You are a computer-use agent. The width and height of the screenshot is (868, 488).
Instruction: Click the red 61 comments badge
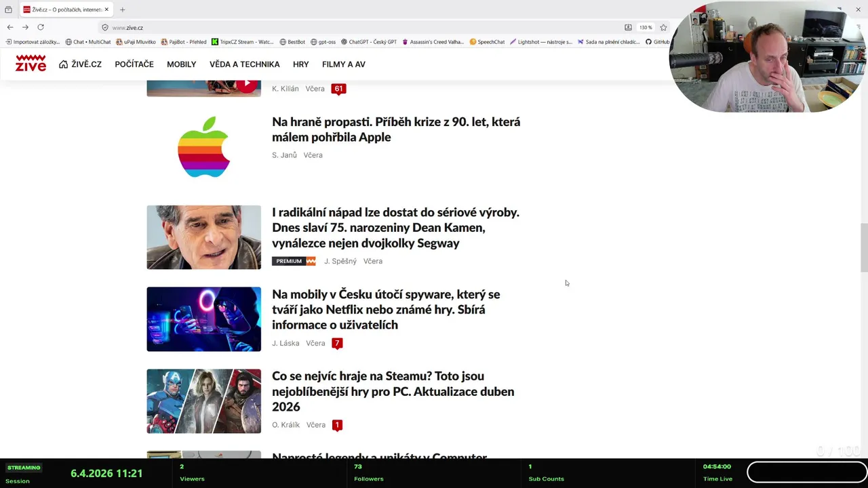pos(338,89)
